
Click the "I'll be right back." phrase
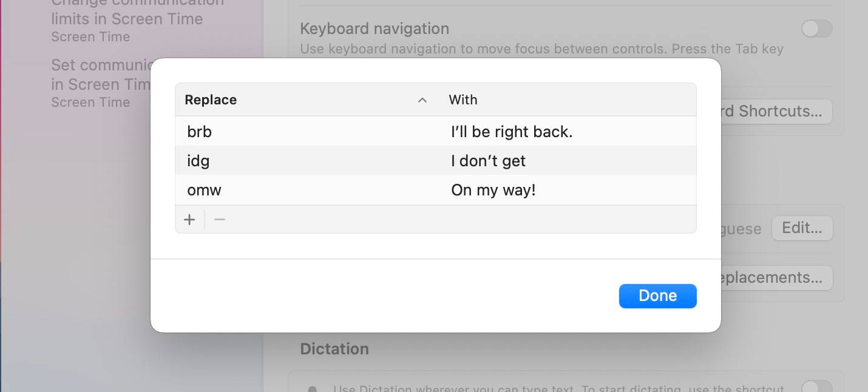(x=512, y=132)
